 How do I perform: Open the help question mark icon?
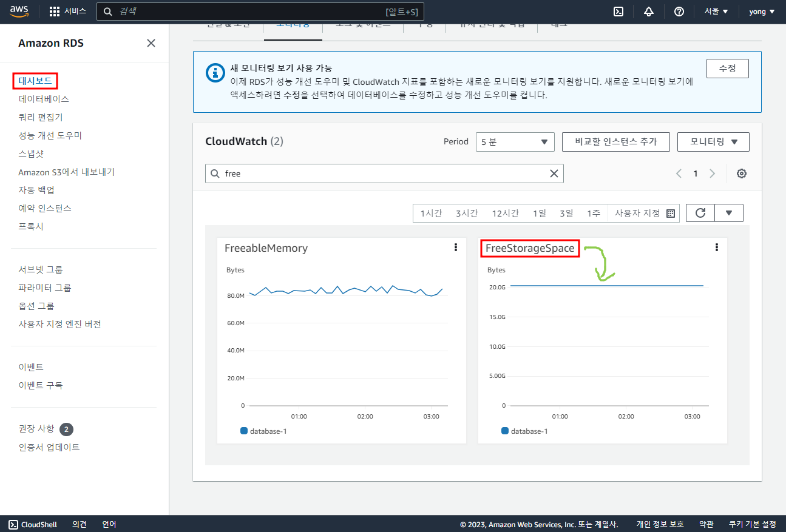pos(679,12)
